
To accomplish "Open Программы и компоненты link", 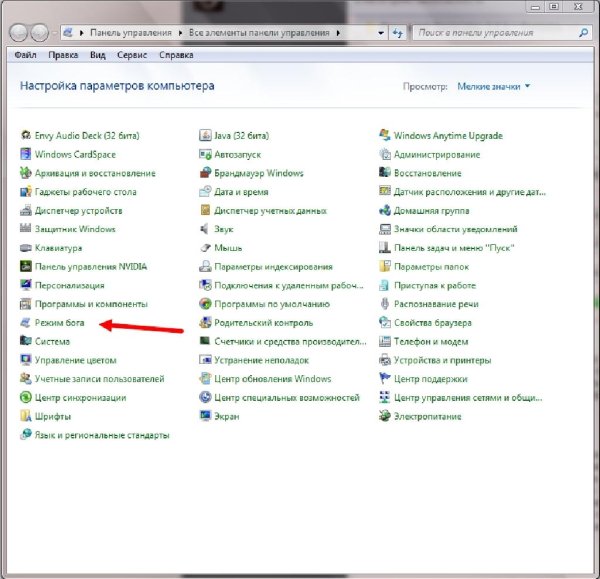I will click(x=91, y=304).
